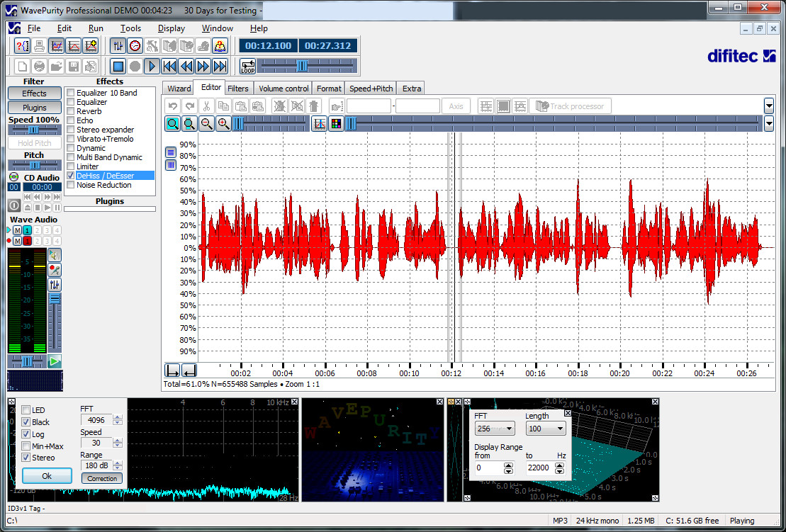Click the Correction button
This screenshot has height=532, width=786.
click(x=102, y=478)
